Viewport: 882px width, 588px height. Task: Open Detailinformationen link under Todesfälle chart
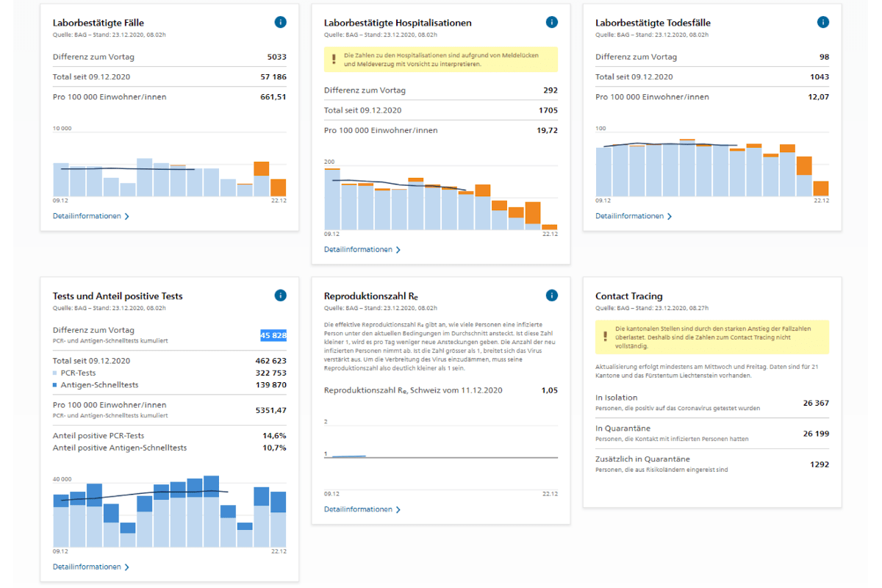629,216
